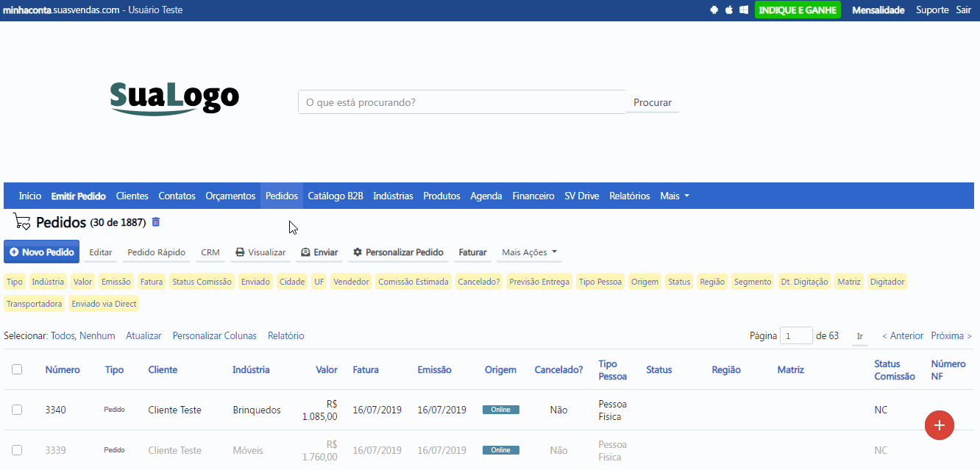Open Visualizar with printer icon
This screenshot has width=980, height=470.
[260, 252]
